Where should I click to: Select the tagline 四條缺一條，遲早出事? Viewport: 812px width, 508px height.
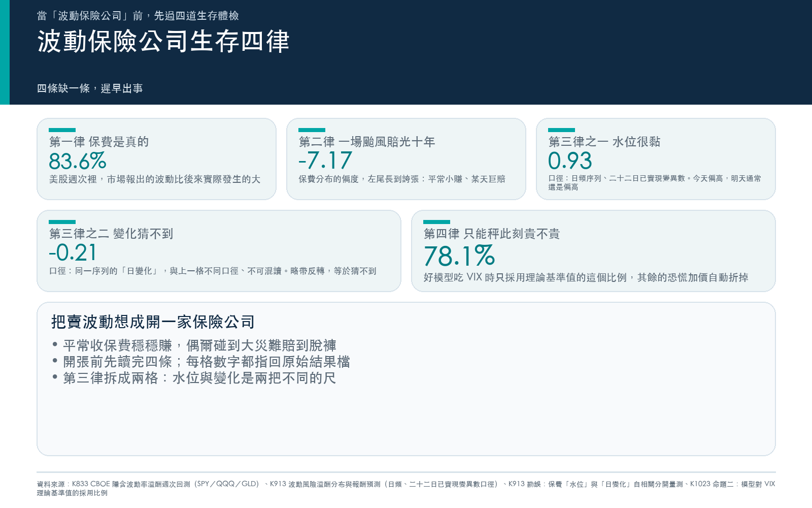tap(90, 88)
